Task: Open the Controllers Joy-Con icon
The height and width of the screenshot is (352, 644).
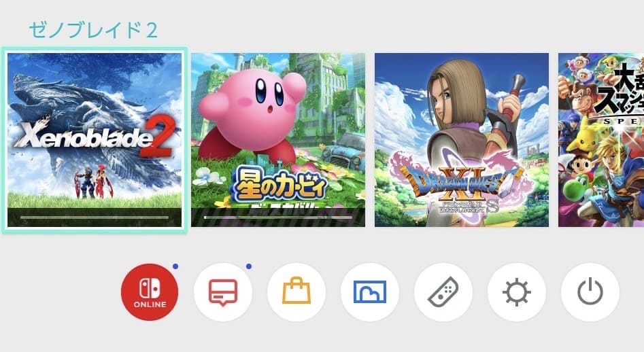Action: click(443, 292)
